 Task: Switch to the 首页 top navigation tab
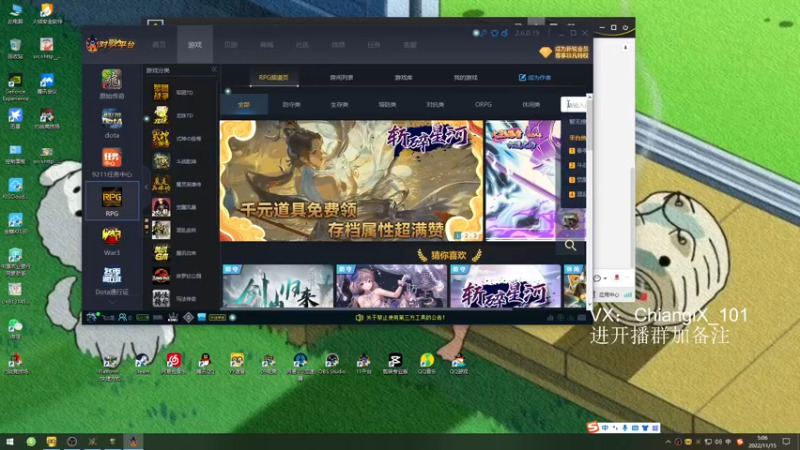pyautogui.click(x=159, y=45)
